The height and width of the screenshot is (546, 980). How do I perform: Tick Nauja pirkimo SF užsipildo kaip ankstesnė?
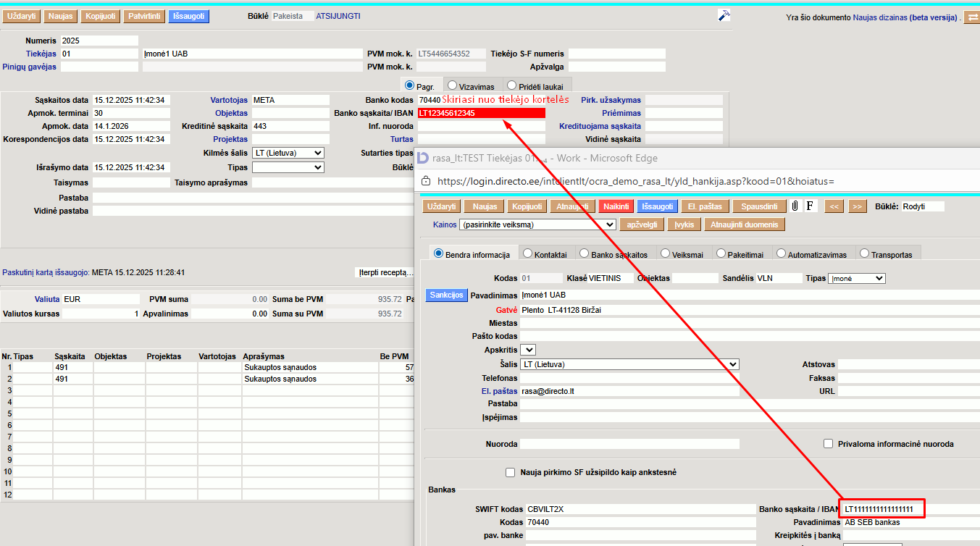click(x=511, y=473)
